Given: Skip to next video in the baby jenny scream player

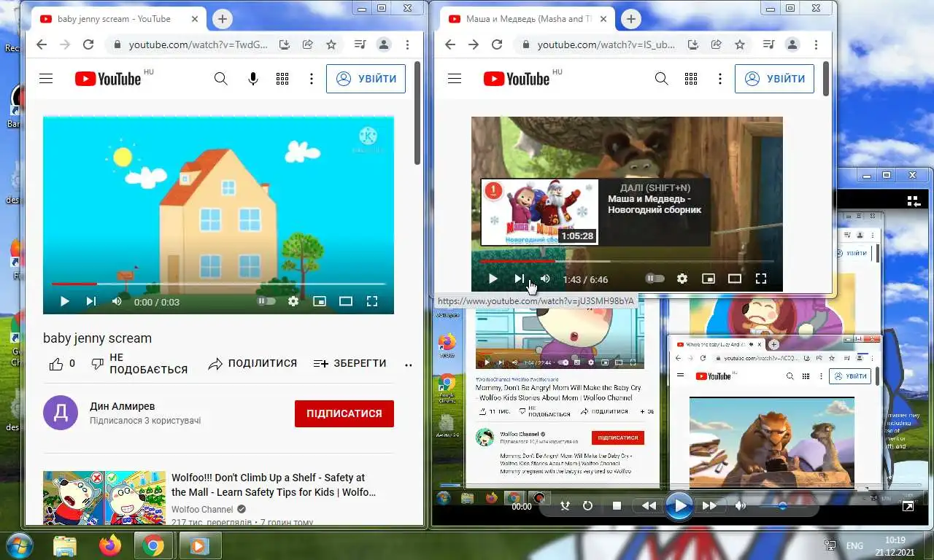Looking at the screenshot, I should tap(91, 301).
